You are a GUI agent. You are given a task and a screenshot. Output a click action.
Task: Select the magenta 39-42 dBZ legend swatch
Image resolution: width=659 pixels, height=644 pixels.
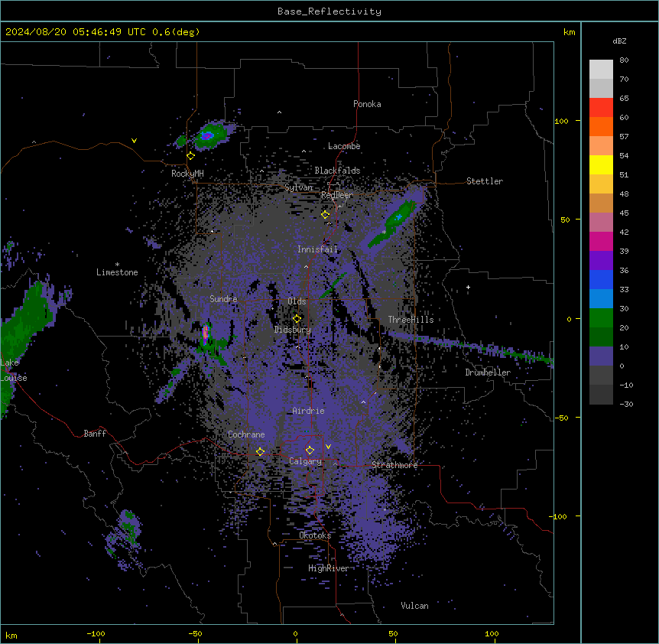pyautogui.click(x=601, y=241)
